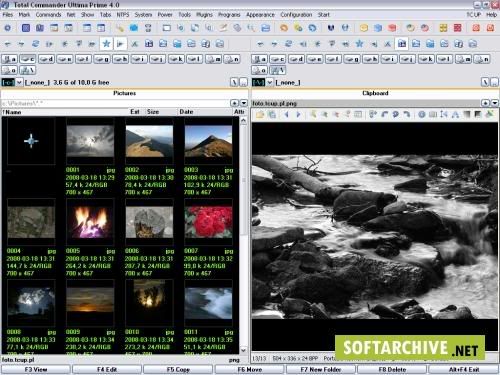Click the F7 New Folder button
The width and height of the screenshot is (500, 375).
pos(321,369)
